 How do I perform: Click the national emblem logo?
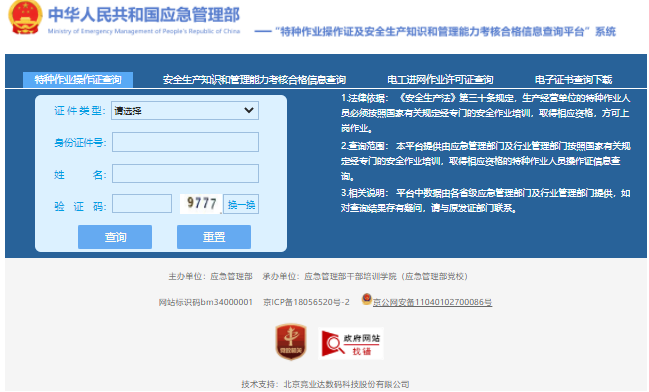click(25, 17)
